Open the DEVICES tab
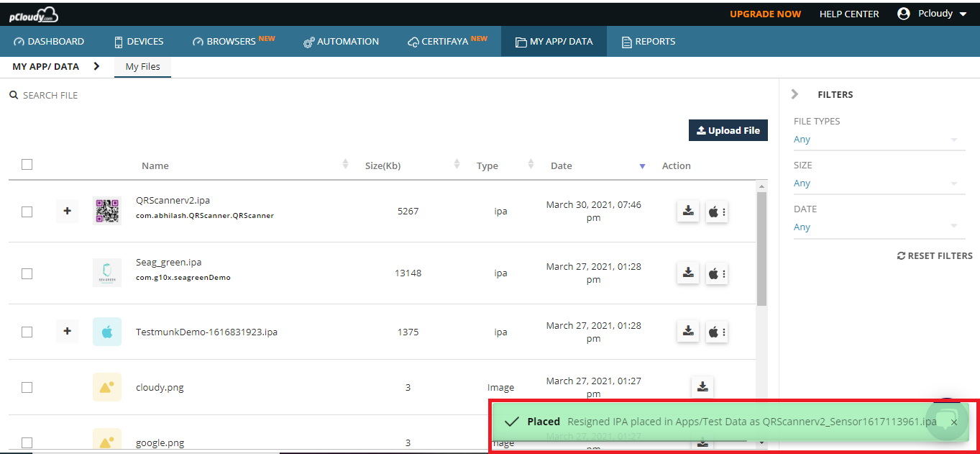 (x=139, y=41)
